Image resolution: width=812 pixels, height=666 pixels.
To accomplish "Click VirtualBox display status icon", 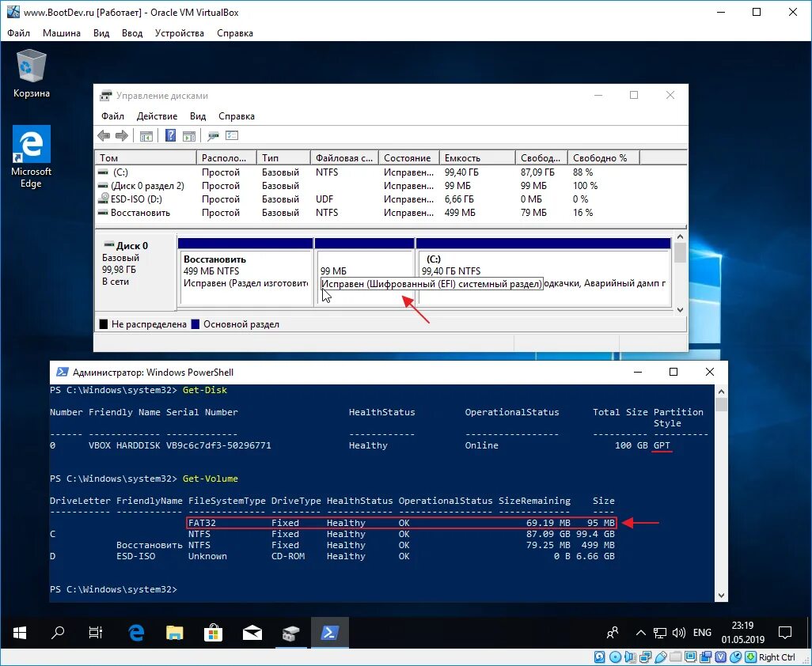I will 690,657.
